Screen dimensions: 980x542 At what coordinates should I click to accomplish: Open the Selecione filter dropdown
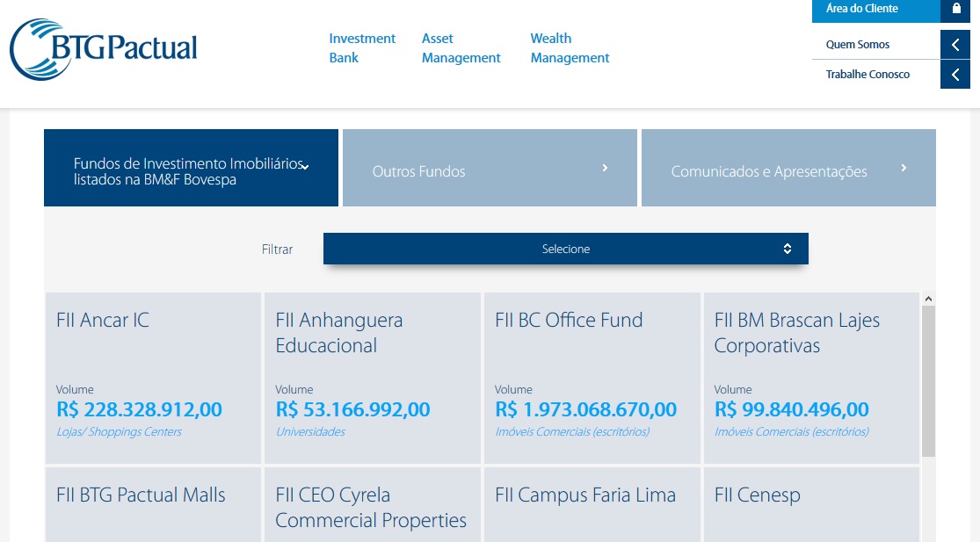[x=565, y=249]
